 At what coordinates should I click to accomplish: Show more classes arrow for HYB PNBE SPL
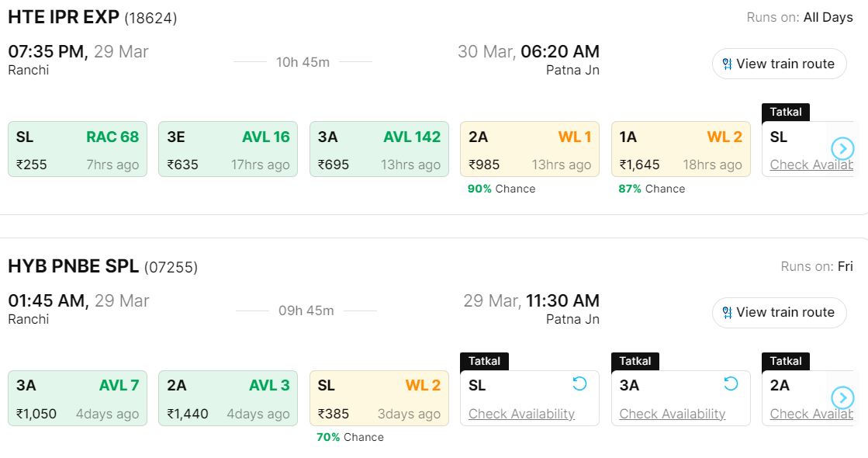click(842, 397)
